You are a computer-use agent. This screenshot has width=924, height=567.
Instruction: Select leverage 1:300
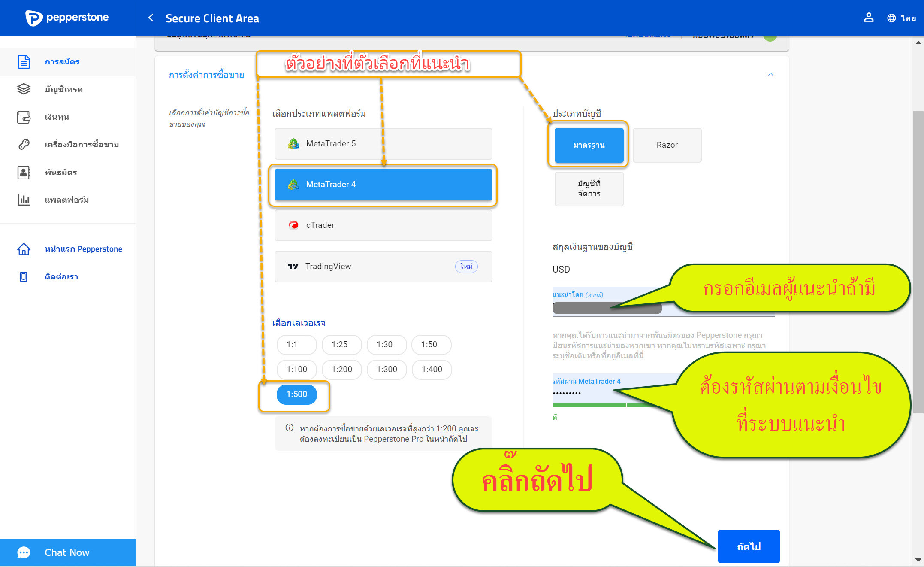click(387, 370)
